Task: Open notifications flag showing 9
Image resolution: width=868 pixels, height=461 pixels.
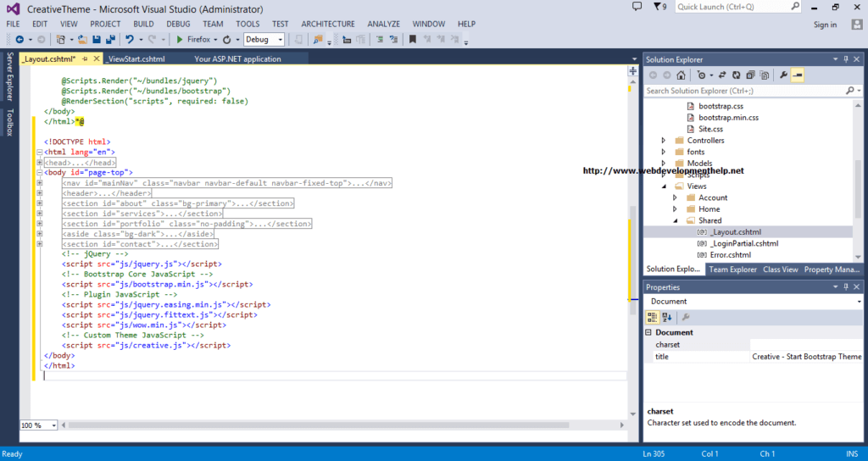Action: [659, 7]
